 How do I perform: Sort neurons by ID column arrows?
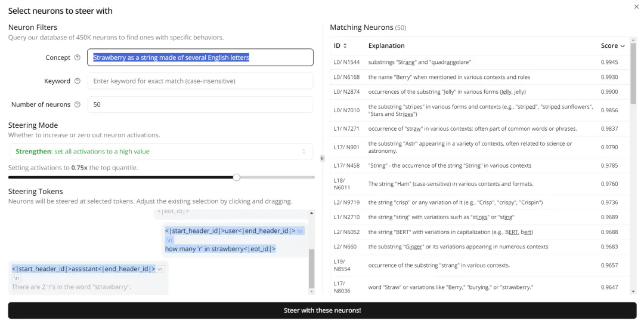pos(345,46)
